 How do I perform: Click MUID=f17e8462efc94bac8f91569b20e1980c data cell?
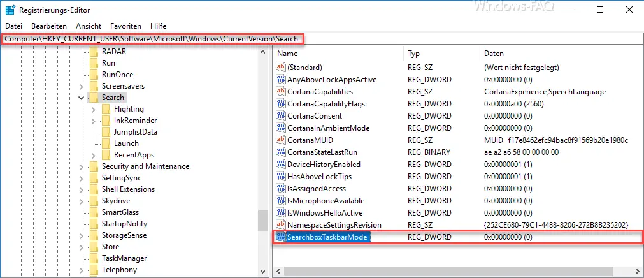[556, 140]
